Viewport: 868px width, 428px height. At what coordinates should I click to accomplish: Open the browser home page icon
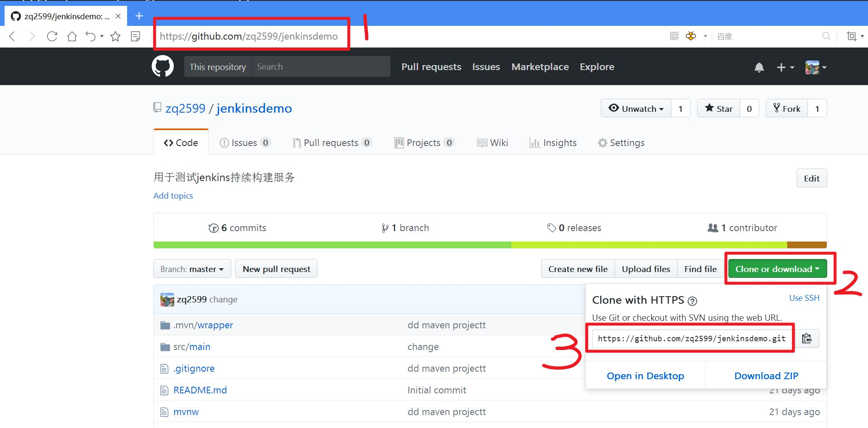coord(72,37)
